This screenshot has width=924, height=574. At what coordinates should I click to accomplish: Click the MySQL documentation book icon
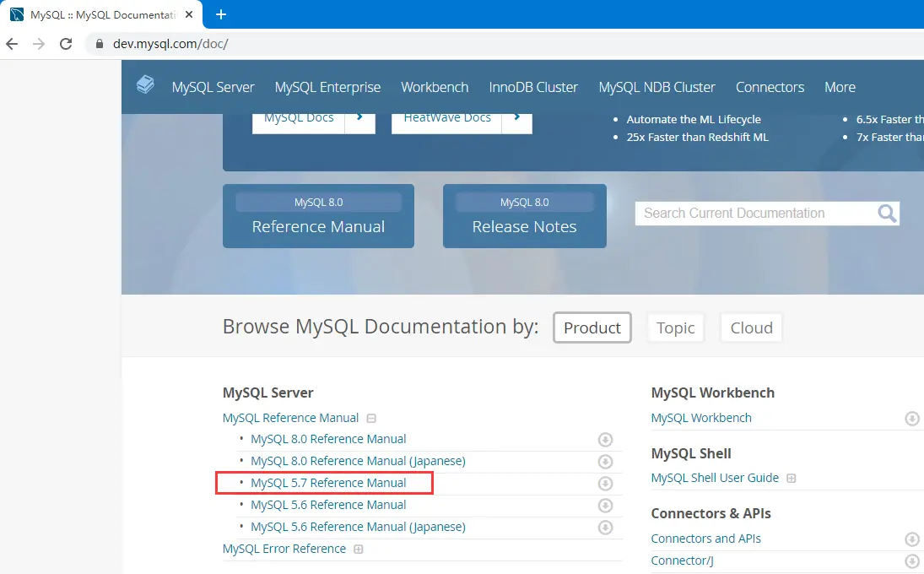tap(146, 85)
